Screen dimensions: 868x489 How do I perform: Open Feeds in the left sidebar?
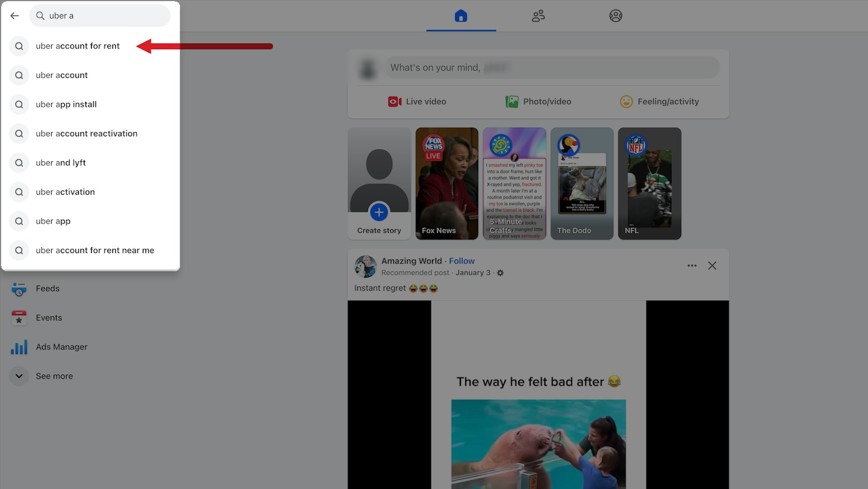pos(90,288)
